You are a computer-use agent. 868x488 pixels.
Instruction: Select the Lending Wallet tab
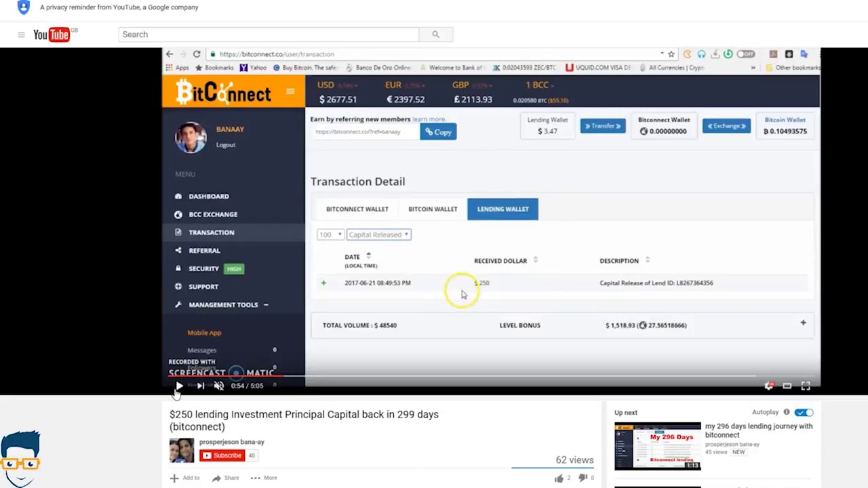click(502, 209)
